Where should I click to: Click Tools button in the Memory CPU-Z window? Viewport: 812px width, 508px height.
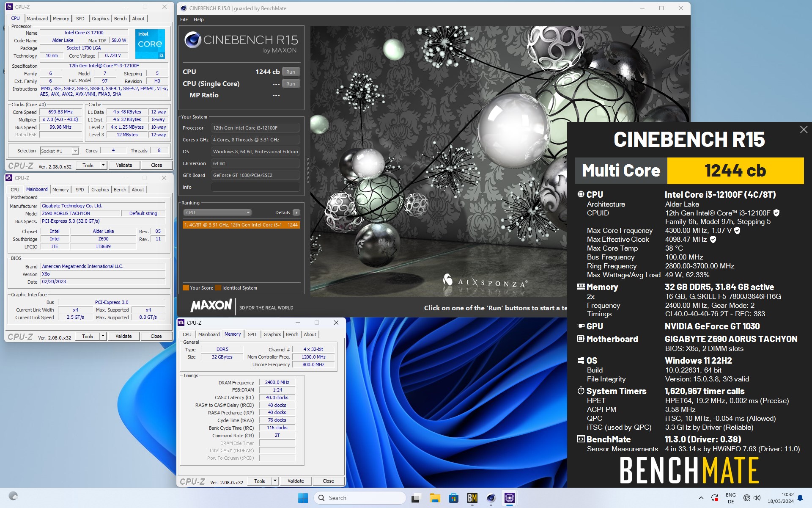pyautogui.click(x=260, y=481)
